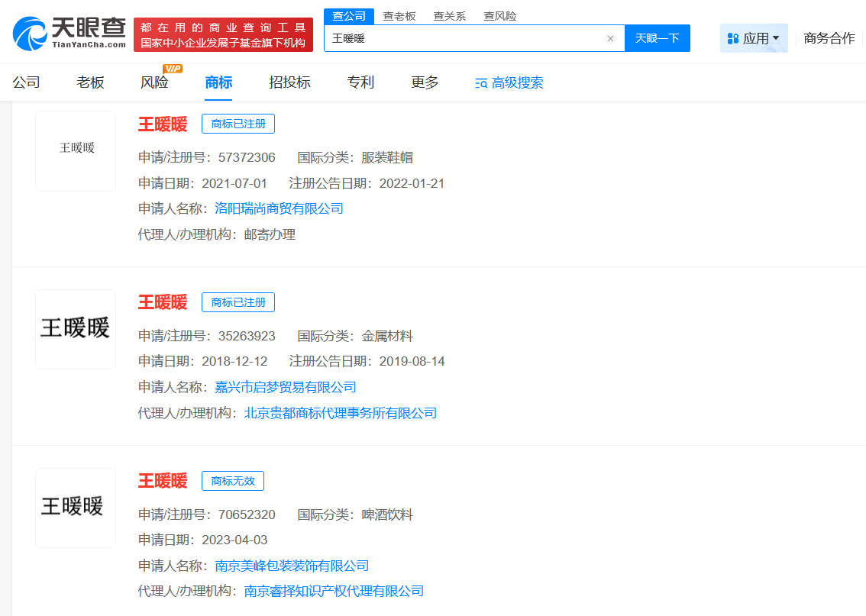Select the 专利 category tab
The image size is (866, 616).
coord(360,82)
